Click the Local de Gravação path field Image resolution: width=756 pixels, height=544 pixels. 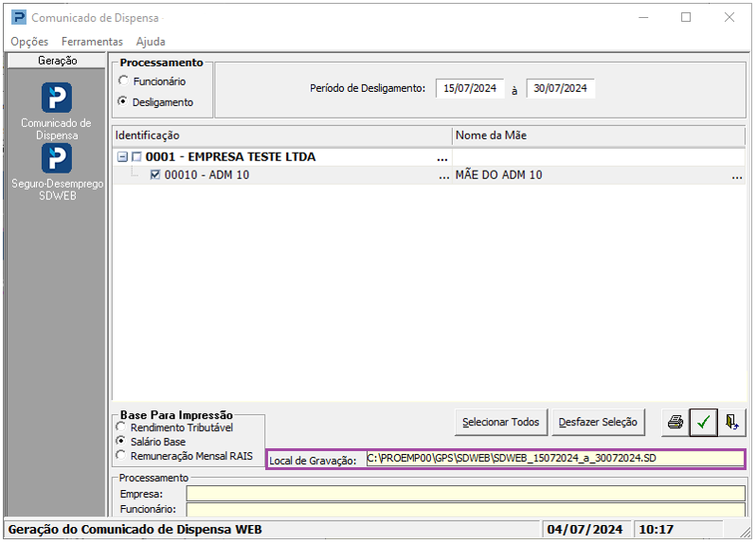tap(554, 460)
